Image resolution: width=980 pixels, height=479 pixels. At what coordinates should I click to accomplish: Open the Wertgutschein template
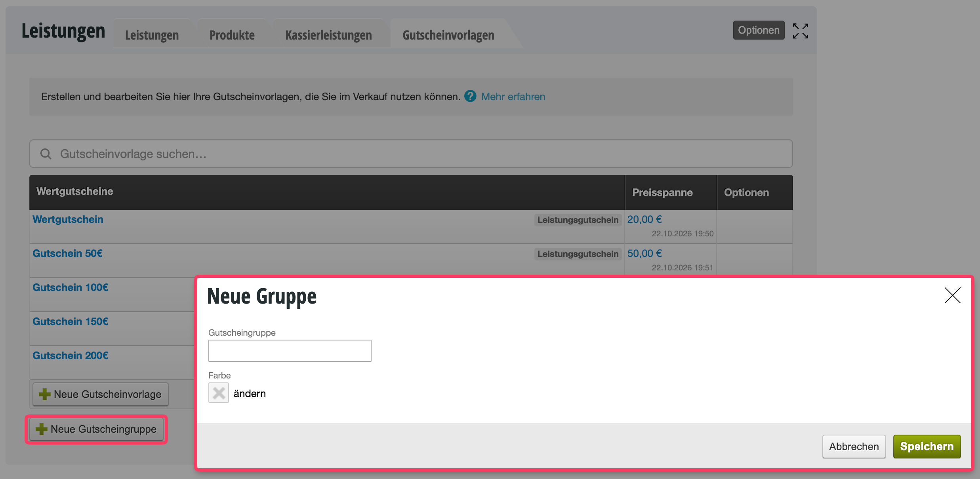[x=68, y=219]
